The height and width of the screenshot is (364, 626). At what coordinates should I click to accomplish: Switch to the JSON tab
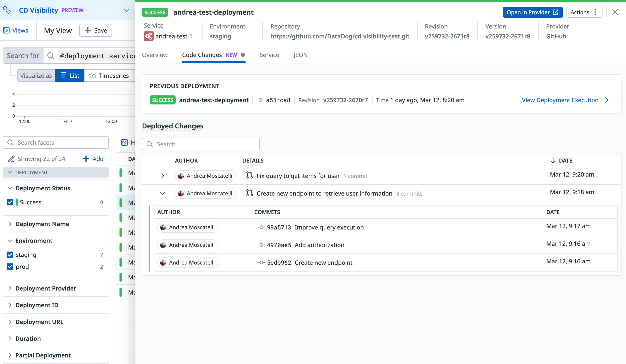pos(300,55)
